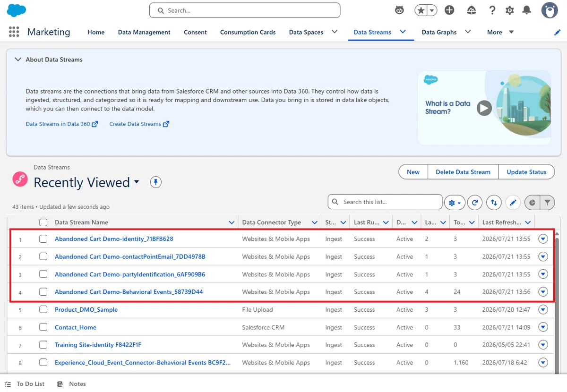This screenshot has width=567, height=392.
Task: Collapse the About Data Streams section
Action: coord(18,60)
